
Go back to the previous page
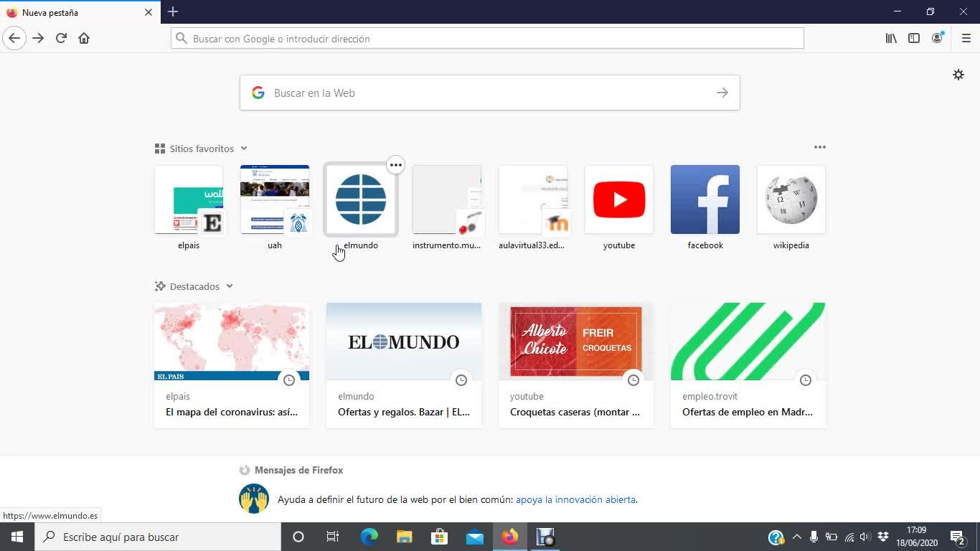point(14,38)
